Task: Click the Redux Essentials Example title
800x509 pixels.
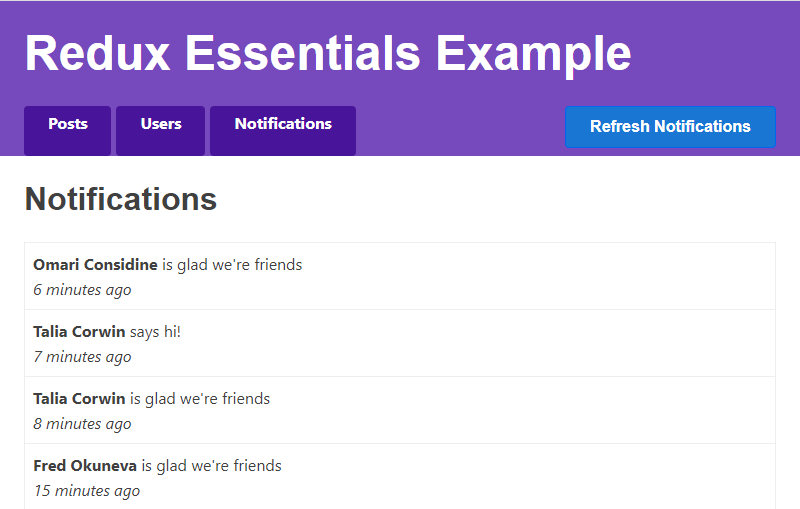Action: coord(328,53)
